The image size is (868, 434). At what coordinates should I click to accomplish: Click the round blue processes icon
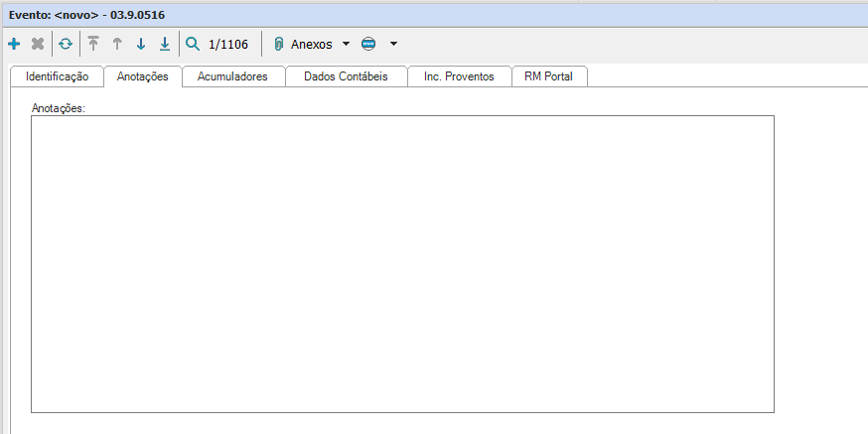coord(368,45)
